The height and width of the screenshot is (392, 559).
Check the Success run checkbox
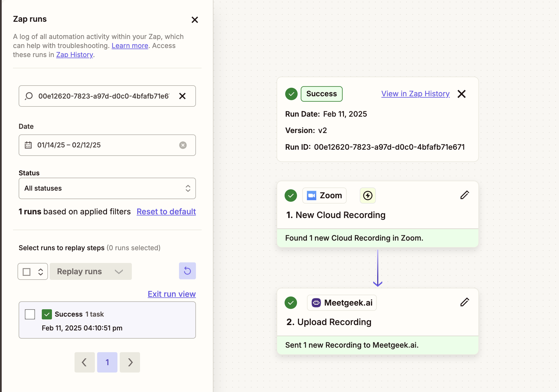(x=30, y=314)
